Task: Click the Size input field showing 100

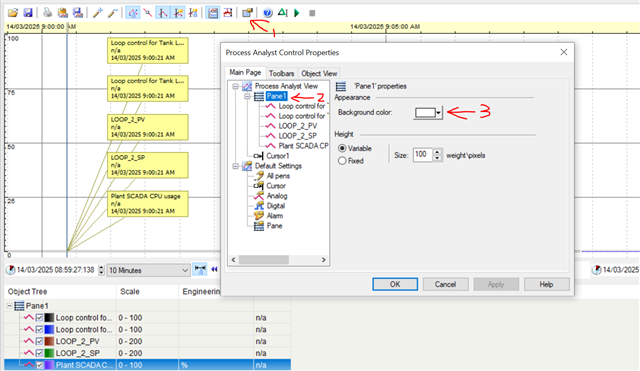Action: (422, 155)
